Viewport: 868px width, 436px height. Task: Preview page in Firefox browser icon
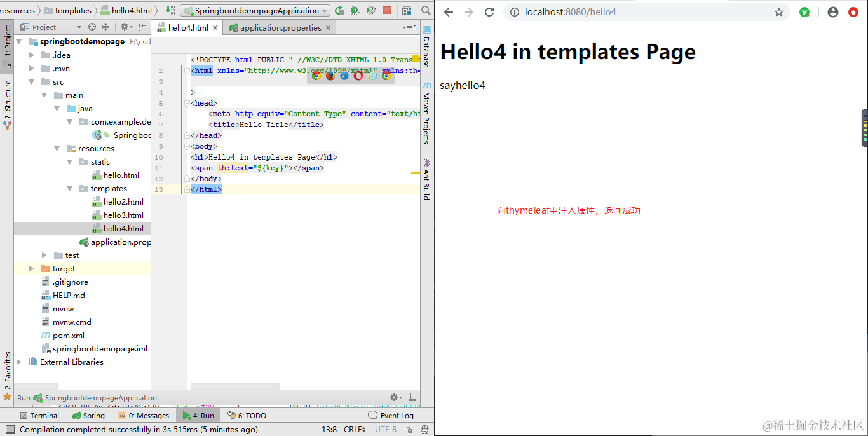click(x=330, y=76)
